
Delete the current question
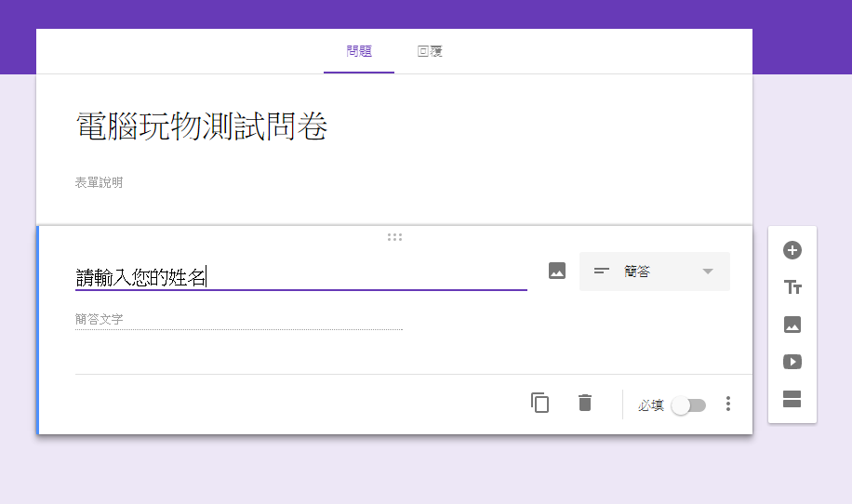pyautogui.click(x=585, y=403)
